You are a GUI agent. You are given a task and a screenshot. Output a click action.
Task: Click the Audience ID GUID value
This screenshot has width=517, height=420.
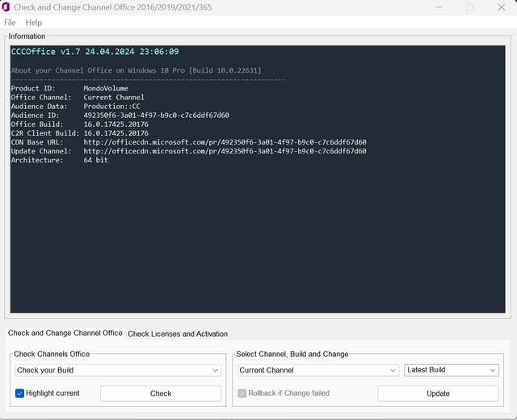[156, 115]
